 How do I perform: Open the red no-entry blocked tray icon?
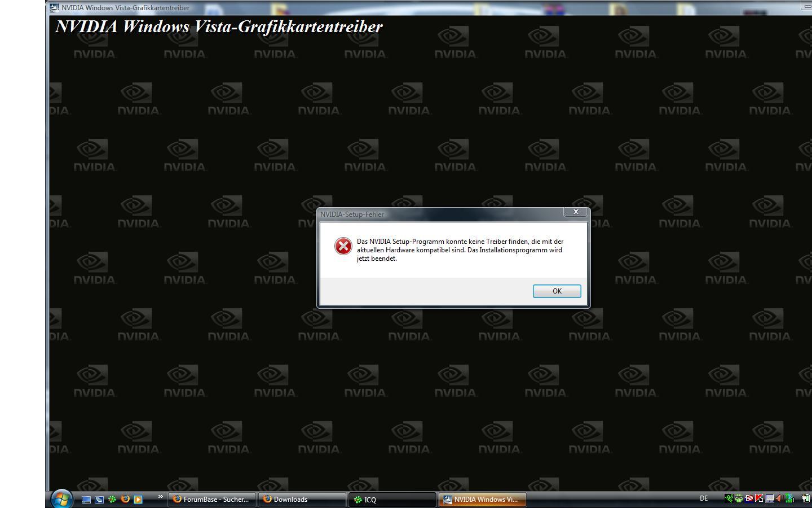749,498
